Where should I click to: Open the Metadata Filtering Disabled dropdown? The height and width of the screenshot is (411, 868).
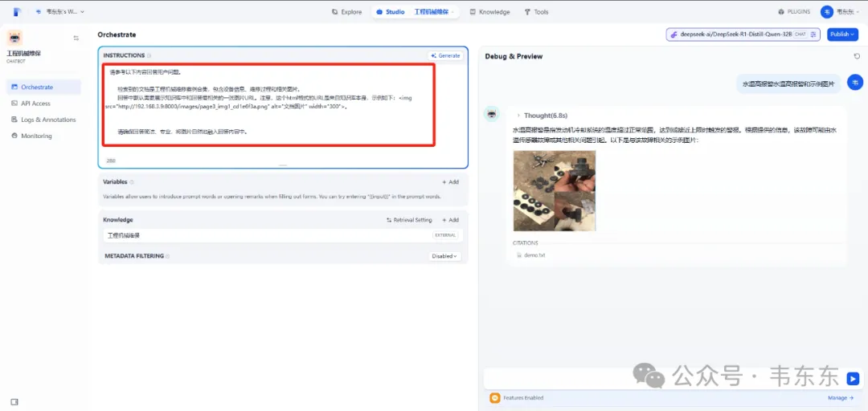coord(444,256)
